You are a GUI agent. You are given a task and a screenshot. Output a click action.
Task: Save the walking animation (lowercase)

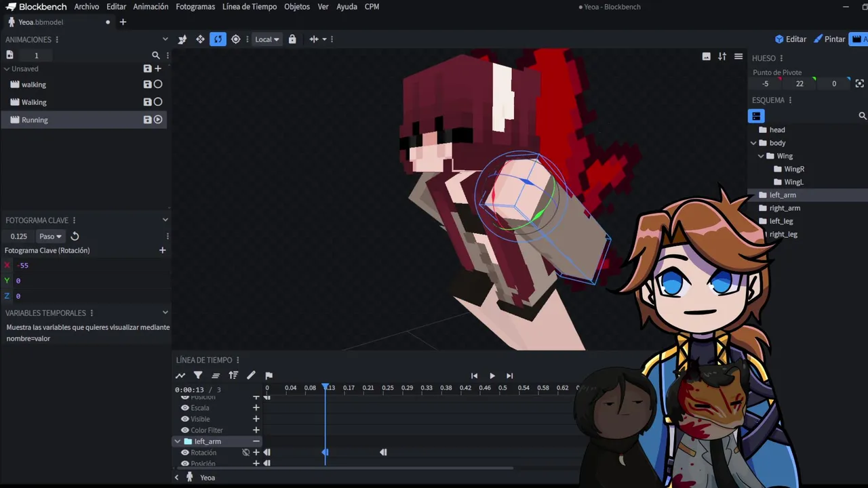147,84
